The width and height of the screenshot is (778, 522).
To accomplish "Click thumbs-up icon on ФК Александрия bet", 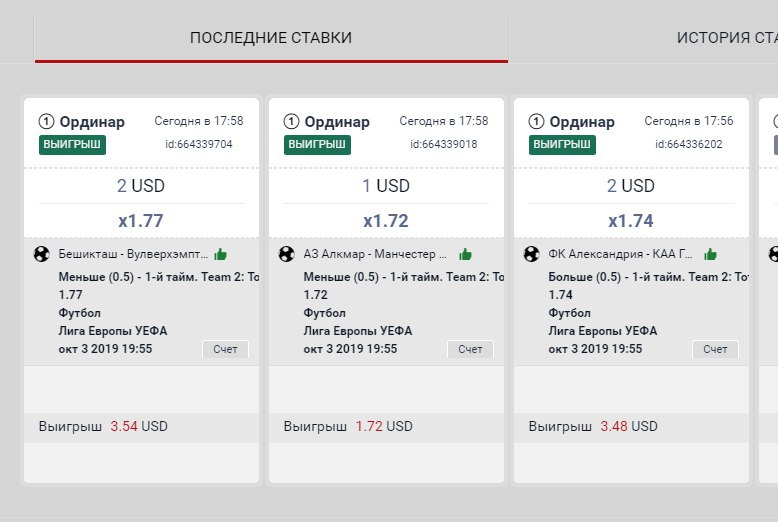I will (x=711, y=255).
